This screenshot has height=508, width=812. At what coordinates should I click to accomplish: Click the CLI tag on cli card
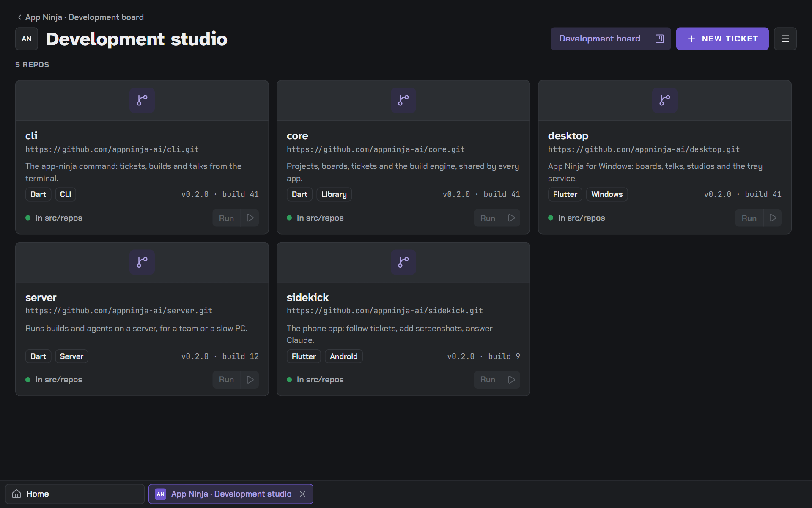click(x=66, y=194)
